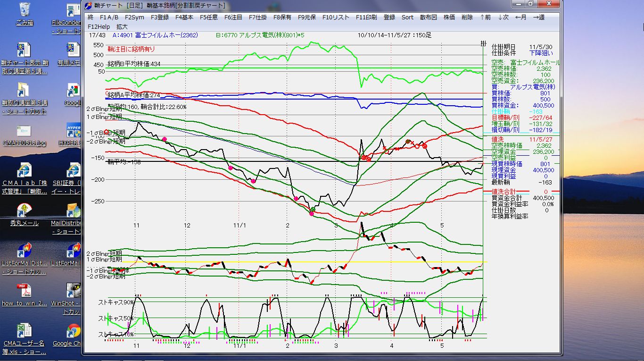The width and height of the screenshot is (644, 361).
Task: Click →週 to switch to weekly
Action: [538, 17]
